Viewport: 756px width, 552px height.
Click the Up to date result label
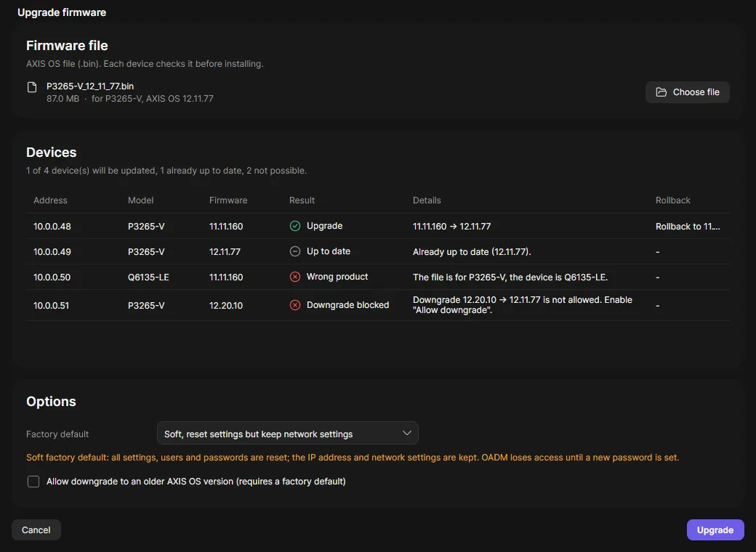[x=329, y=251]
